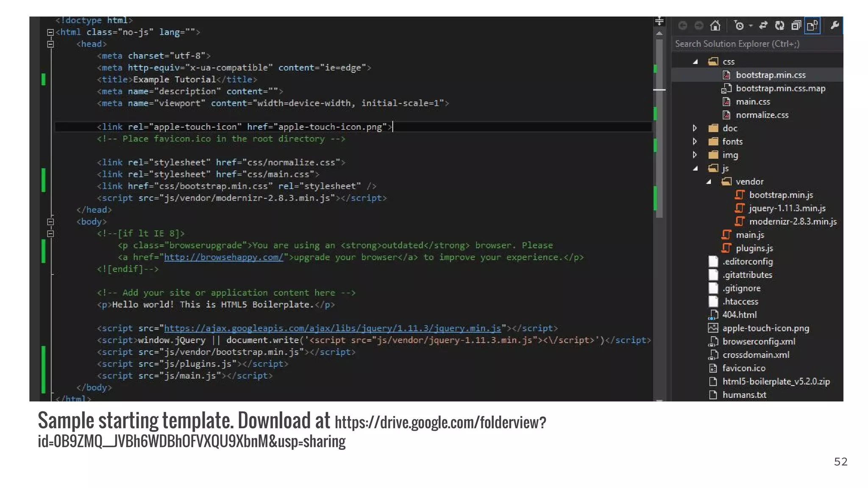Toggle the Show All Files button

pyautogui.click(x=812, y=26)
